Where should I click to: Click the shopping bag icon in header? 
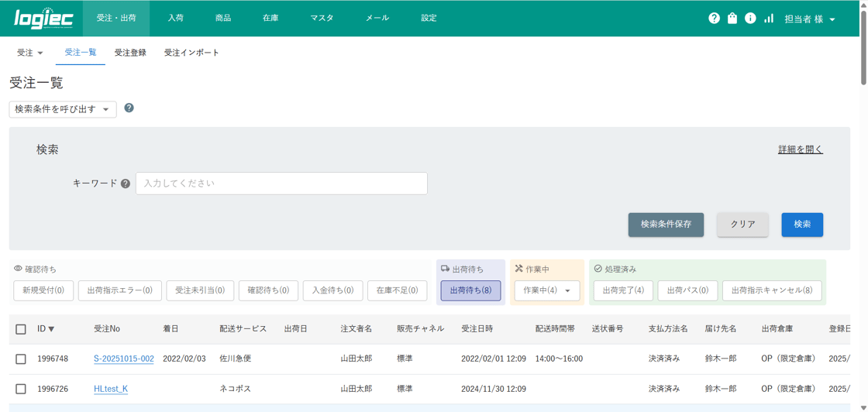[x=732, y=18]
